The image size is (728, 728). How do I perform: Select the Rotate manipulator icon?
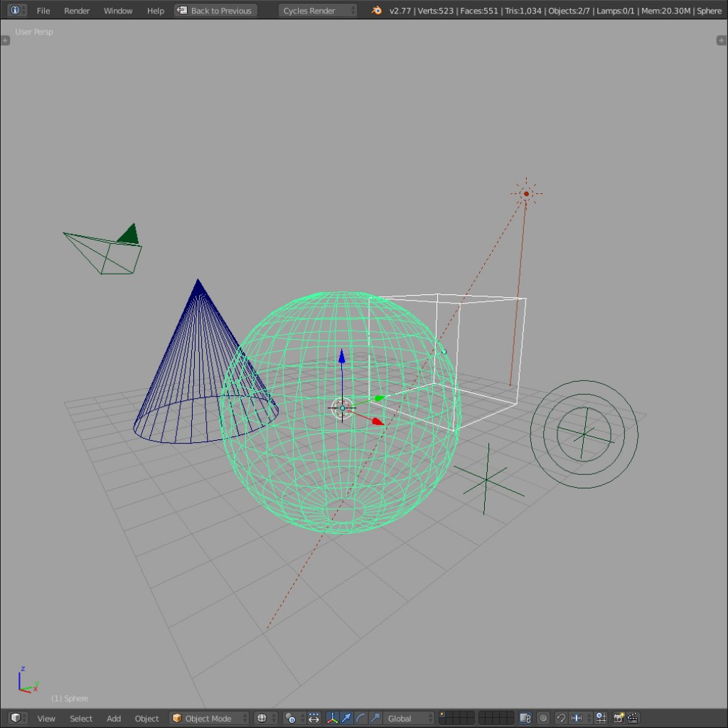click(360, 719)
